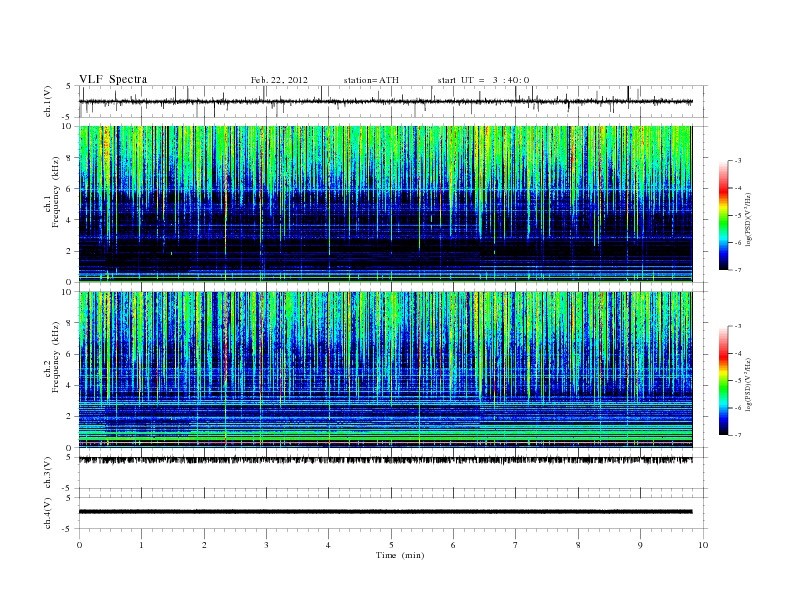Click the "-3" value on ch.1 colorbar
Screen dimensions: 792x612
pos(738,161)
